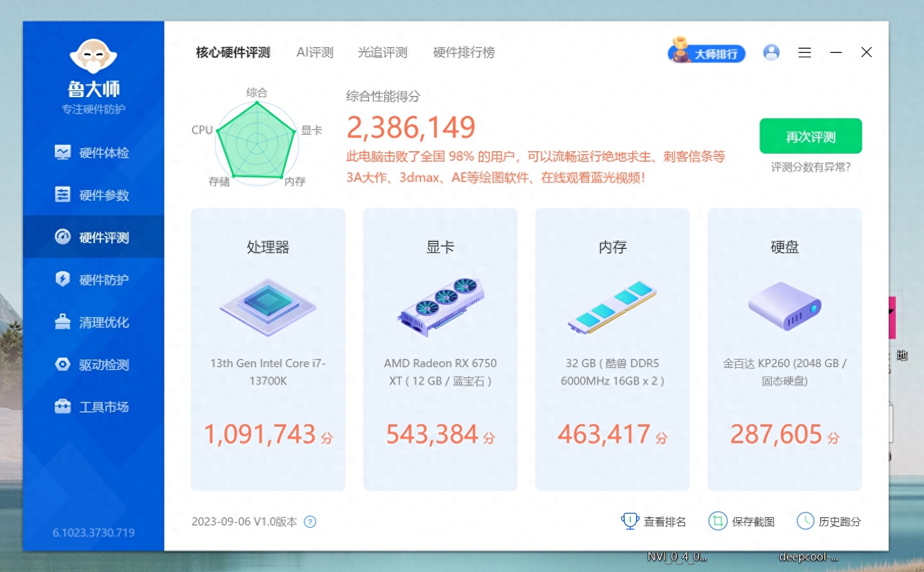
Task: Select 硬件评测 in sidebar
Action: coord(94,237)
